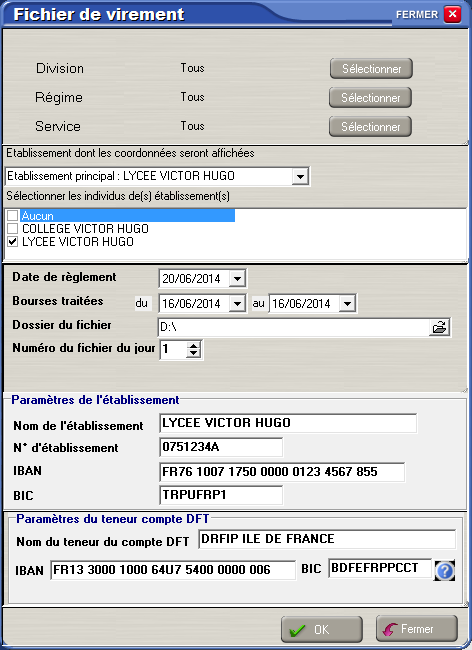Click Nom du teneur du compte DFT field
This screenshot has width=472, height=650.
pyautogui.click(x=327, y=539)
